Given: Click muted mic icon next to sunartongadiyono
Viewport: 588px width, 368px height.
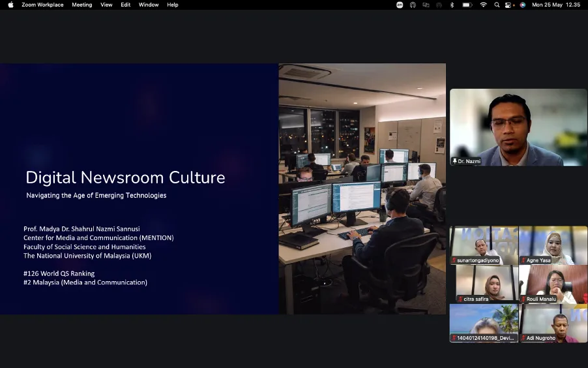Looking at the screenshot, I should click(454, 260).
